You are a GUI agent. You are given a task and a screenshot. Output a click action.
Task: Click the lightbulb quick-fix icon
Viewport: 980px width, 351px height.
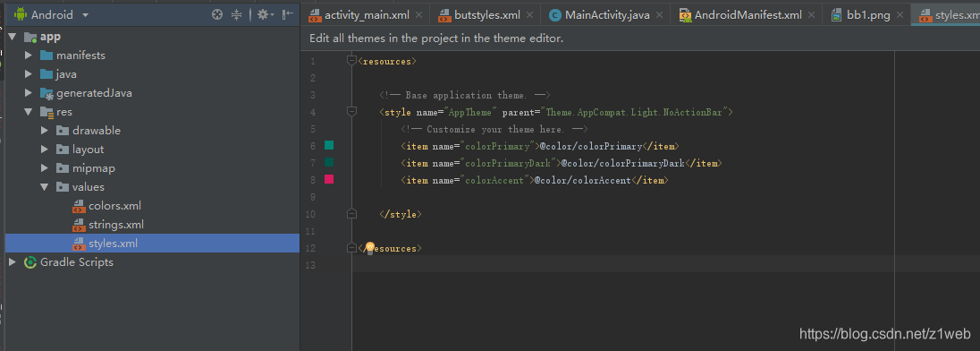pyautogui.click(x=369, y=248)
